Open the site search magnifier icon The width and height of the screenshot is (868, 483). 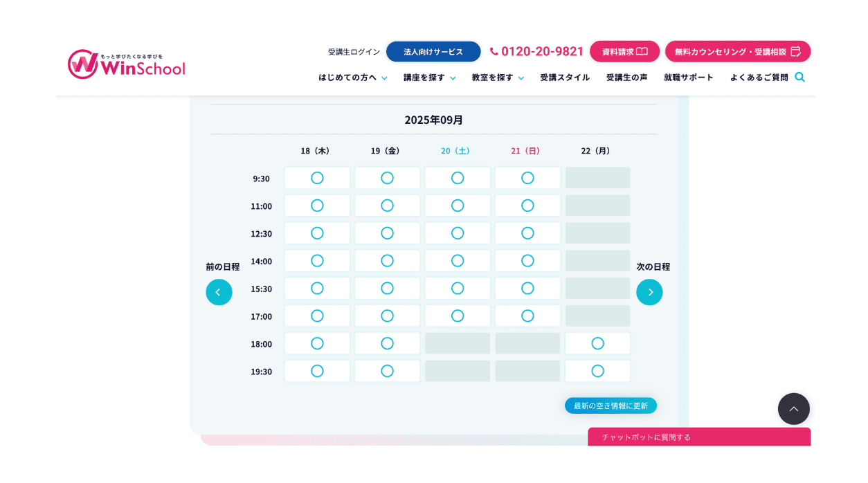(x=799, y=77)
